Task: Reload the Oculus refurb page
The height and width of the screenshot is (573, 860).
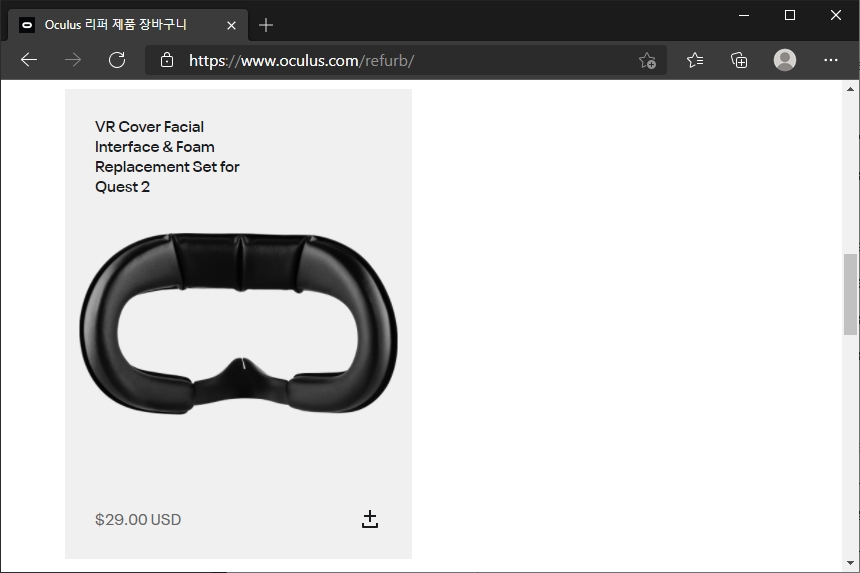Action: pyautogui.click(x=117, y=60)
